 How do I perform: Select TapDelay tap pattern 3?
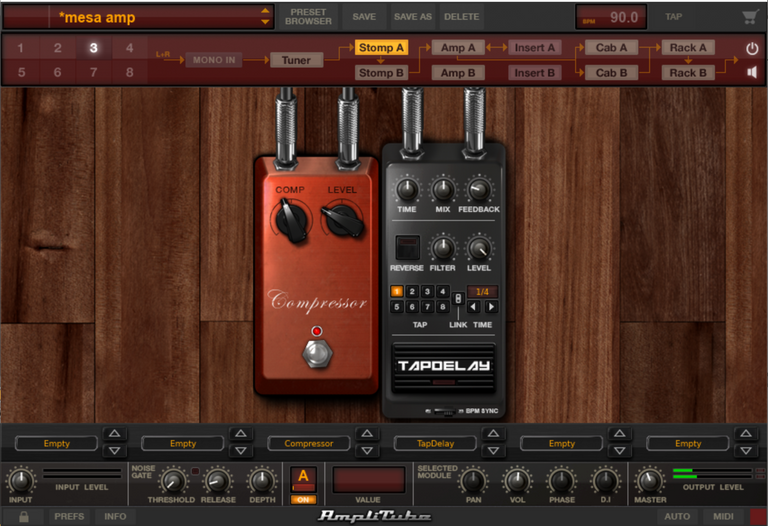[x=427, y=291]
